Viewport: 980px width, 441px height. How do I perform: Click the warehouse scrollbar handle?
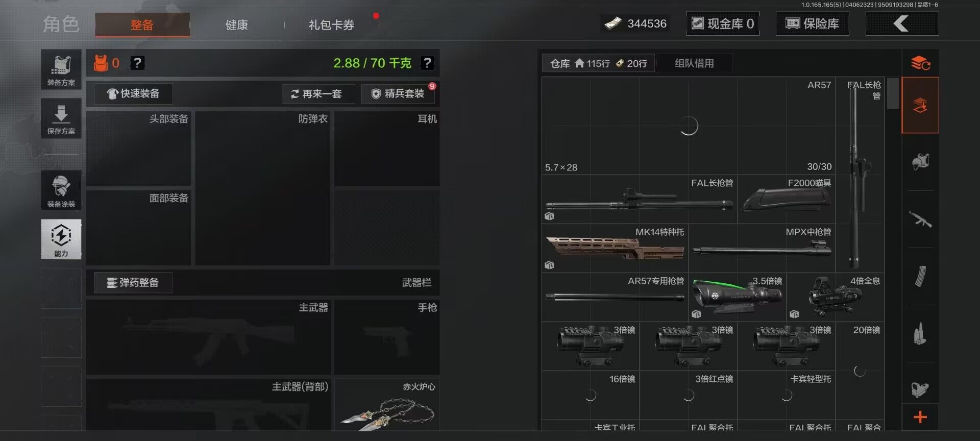[x=893, y=93]
